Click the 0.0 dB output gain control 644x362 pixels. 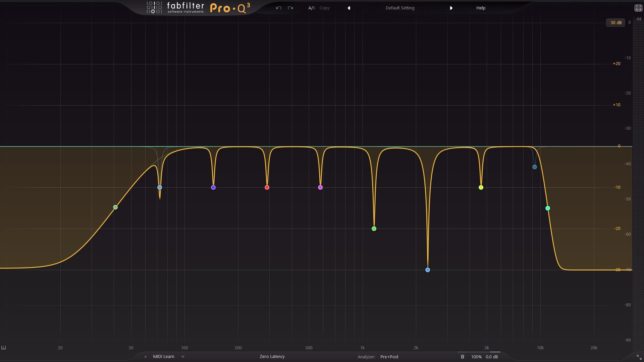pyautogui.click(x=492, y=357)
